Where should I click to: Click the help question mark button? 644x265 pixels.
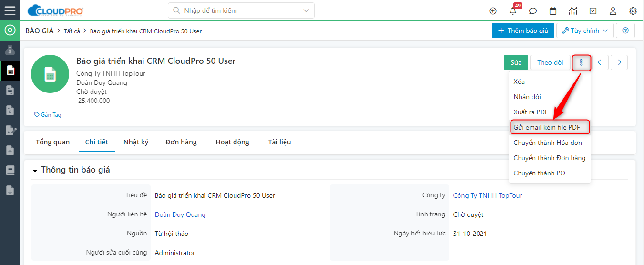point(625,31)
